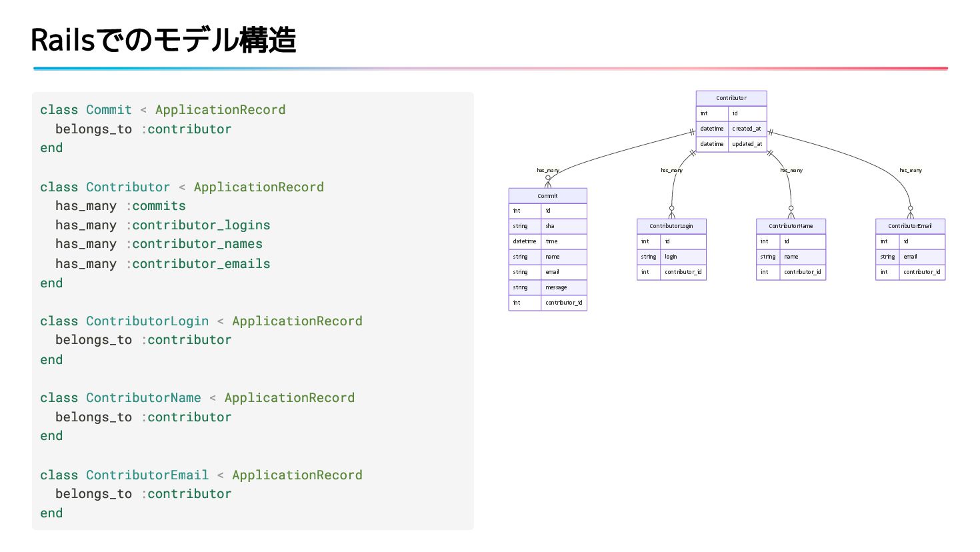Select the ContributorEmail entity header

point(910,226)
